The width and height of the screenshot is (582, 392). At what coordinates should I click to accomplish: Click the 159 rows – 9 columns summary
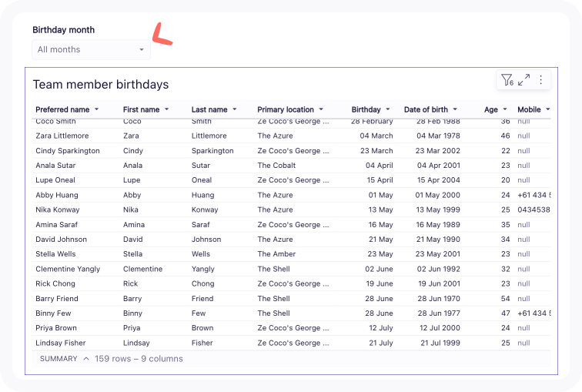pos(139,359)
